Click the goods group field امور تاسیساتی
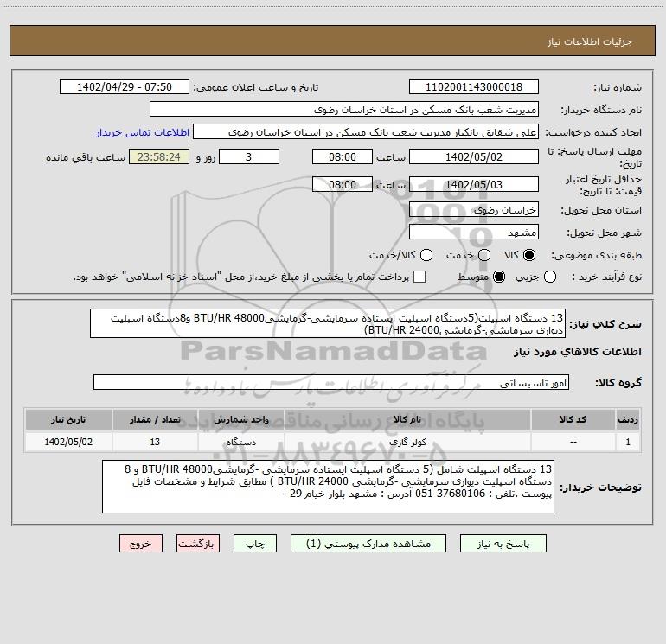666x644 pixels. click(331, 382)
